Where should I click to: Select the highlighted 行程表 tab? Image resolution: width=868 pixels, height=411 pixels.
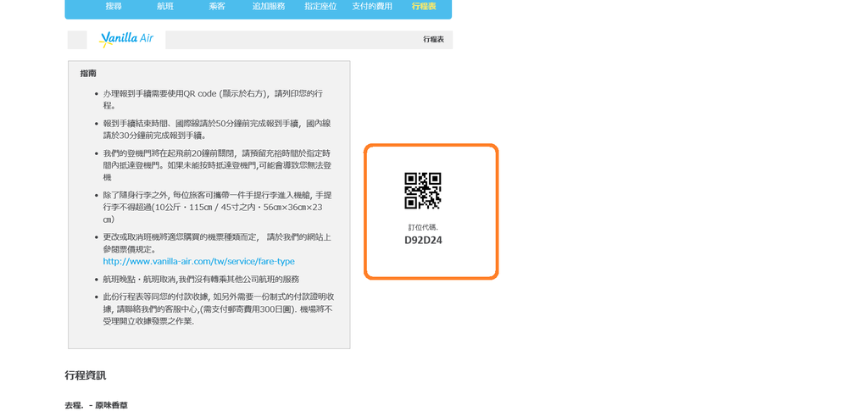tap(424, 7)
